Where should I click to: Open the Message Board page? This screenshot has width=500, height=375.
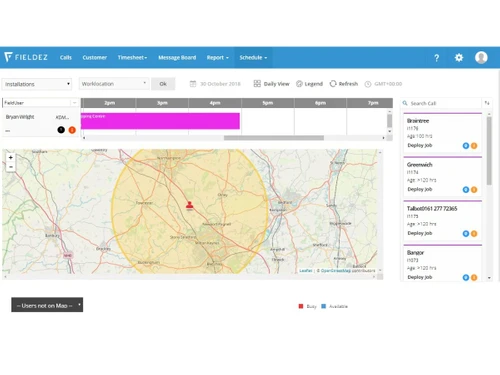(177, 58)
